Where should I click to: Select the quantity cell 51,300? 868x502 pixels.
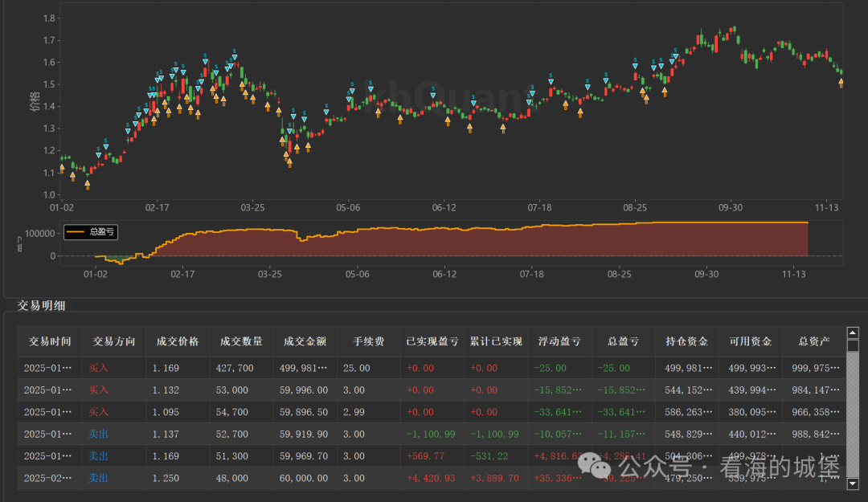[241, 456]
